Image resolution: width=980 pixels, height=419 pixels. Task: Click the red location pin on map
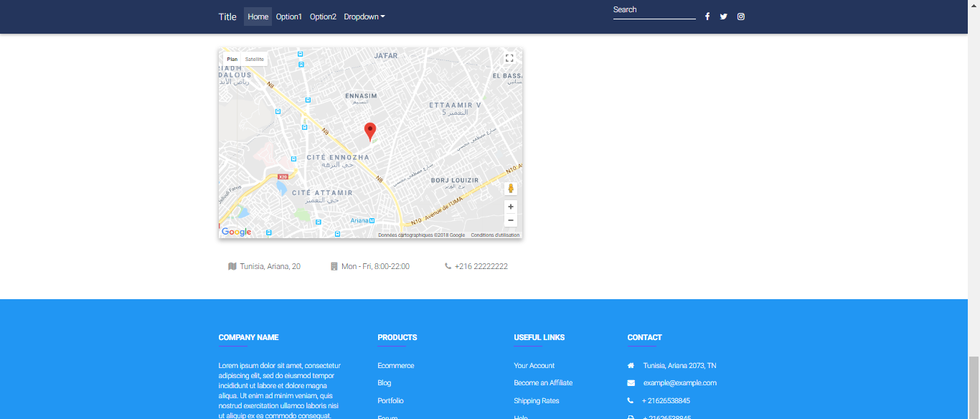tap(370, 131)
